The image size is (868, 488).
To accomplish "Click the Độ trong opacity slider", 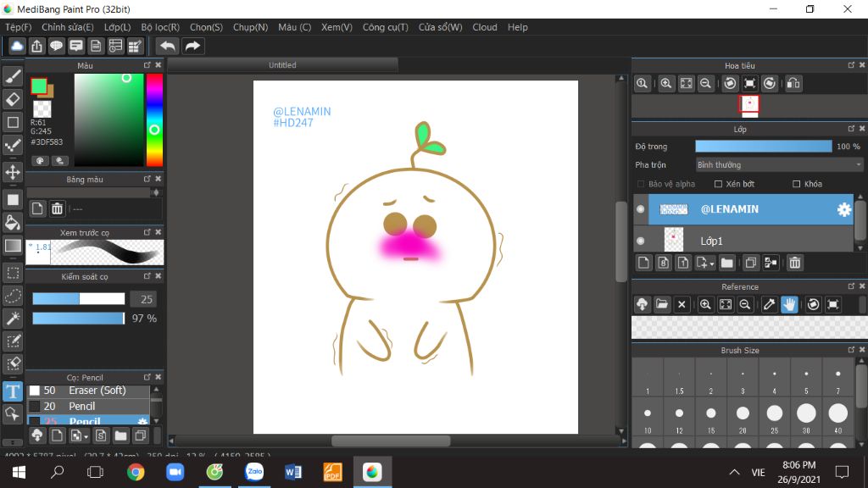I will point(764,146).
